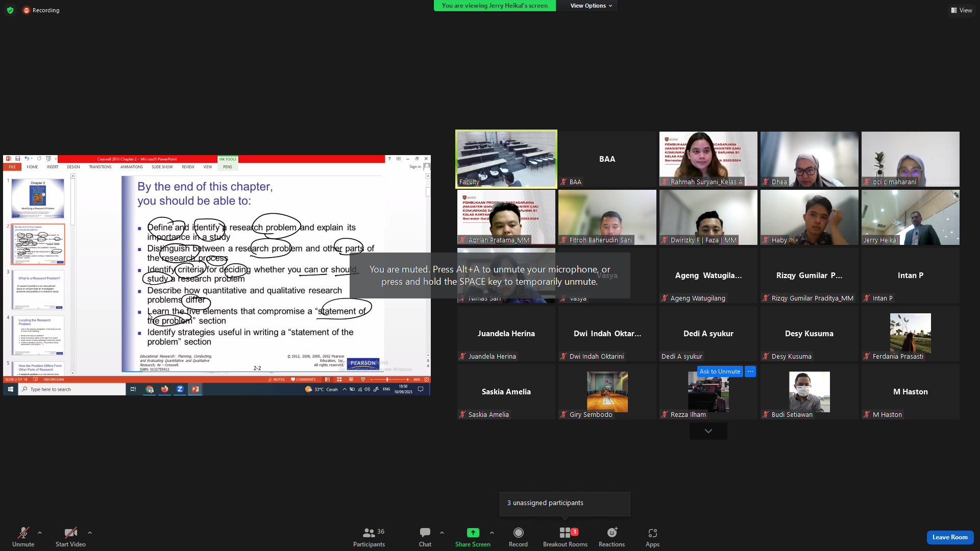Open Chrome from the shared taskbar

(150, 389)
